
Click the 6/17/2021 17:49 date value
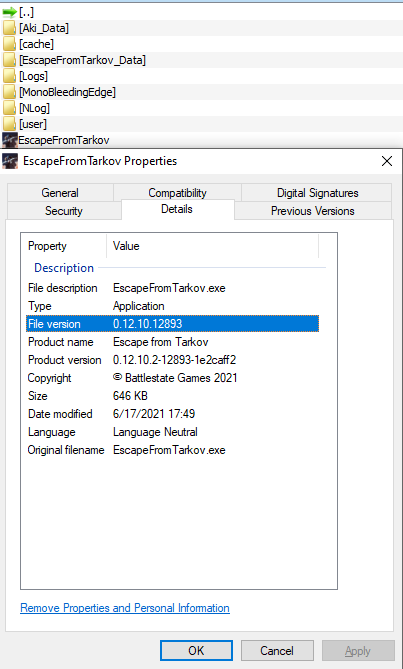coord(154,414)
